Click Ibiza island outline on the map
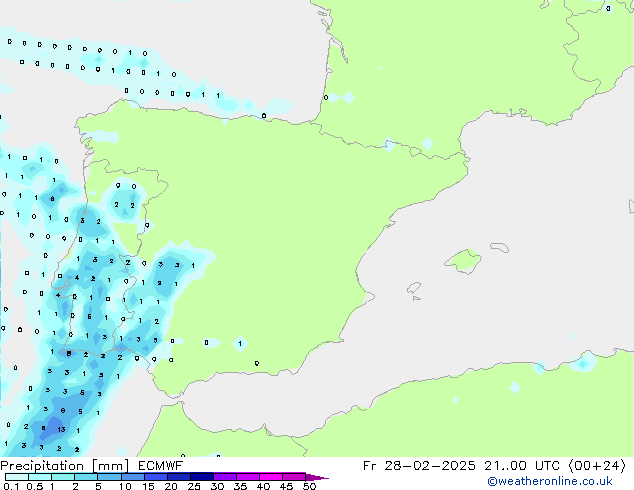This screenshot has height=490, width=634. (414, 288)
